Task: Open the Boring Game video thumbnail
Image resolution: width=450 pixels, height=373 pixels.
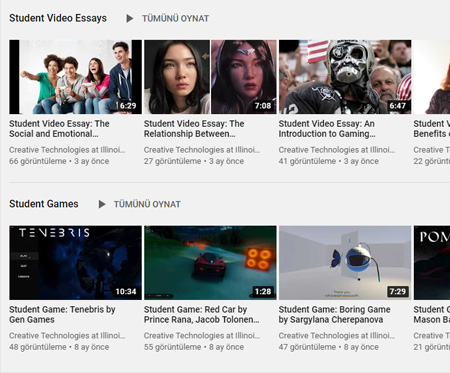Action: pyautogui.click(x=345, y=263)
